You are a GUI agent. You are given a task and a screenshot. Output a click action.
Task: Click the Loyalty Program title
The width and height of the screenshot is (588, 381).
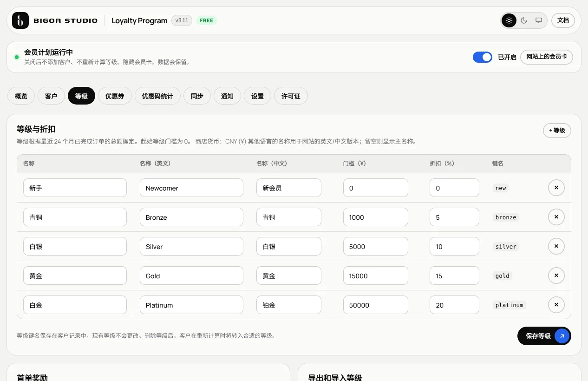pyautogui.click(x=139, y=20)
